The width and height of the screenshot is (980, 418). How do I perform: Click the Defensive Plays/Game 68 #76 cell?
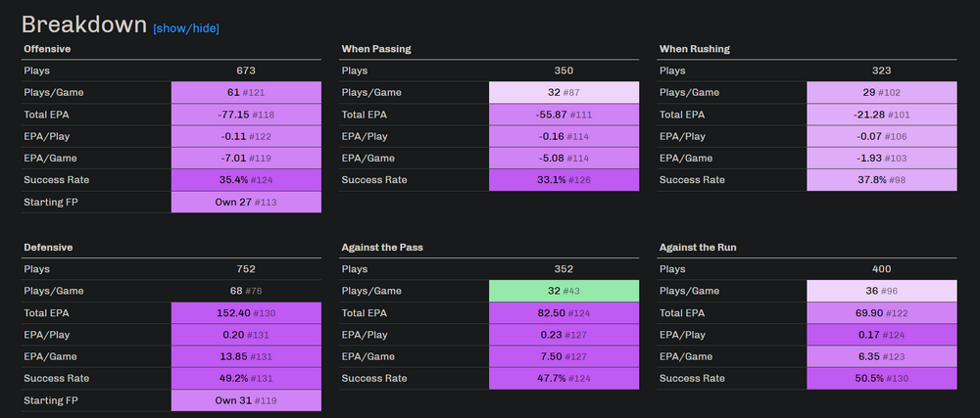[246, 291]
